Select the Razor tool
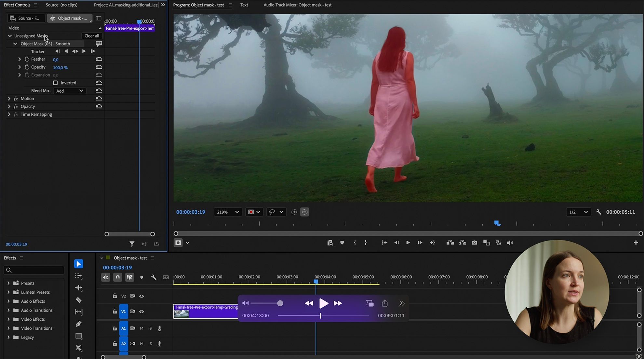This screenshot has height=359, width=644. click(x=78, y=300)
